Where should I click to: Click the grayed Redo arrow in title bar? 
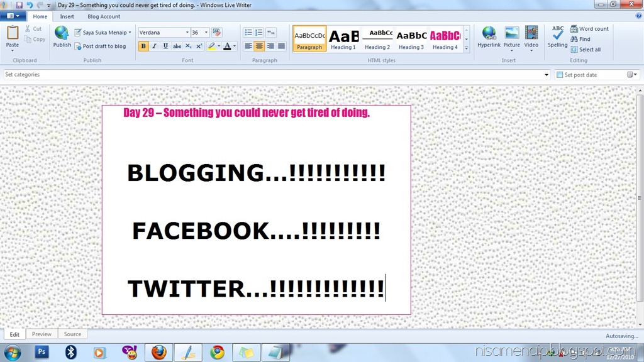40,5
